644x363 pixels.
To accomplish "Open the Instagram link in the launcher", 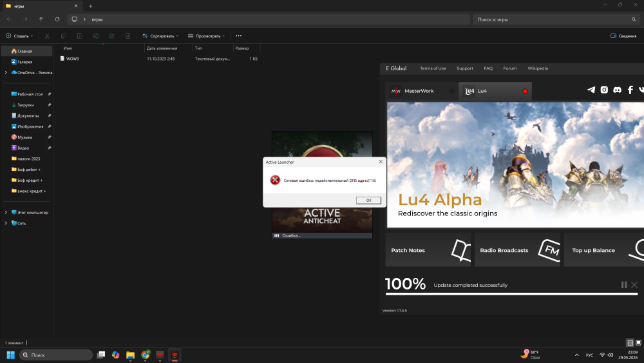I will point(604,90).
